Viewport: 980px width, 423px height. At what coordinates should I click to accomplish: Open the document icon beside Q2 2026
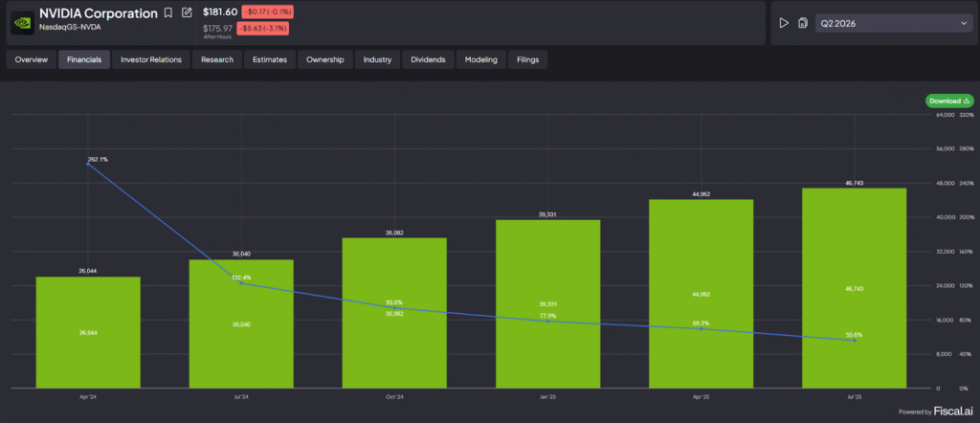point(803,24)
